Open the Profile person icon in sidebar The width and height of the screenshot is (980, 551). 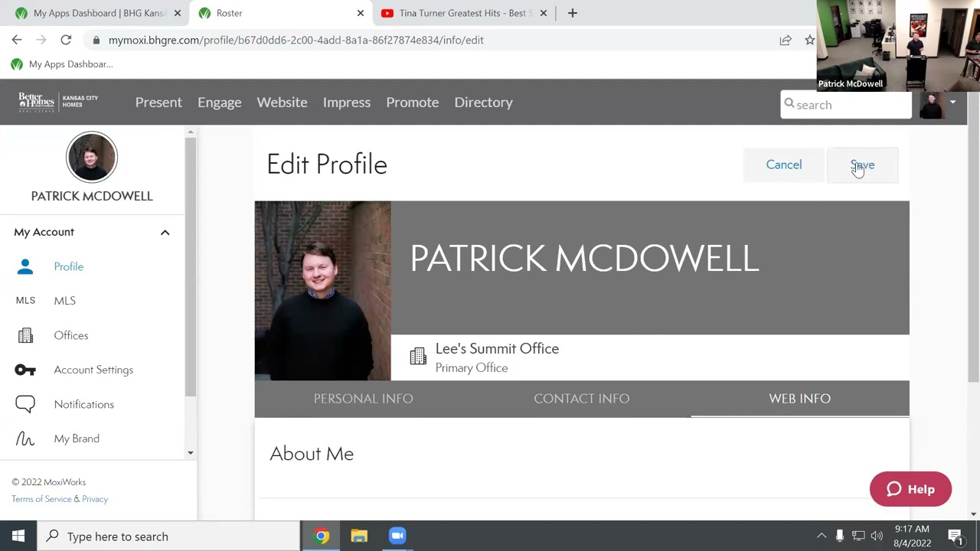[x=25, y=266]
